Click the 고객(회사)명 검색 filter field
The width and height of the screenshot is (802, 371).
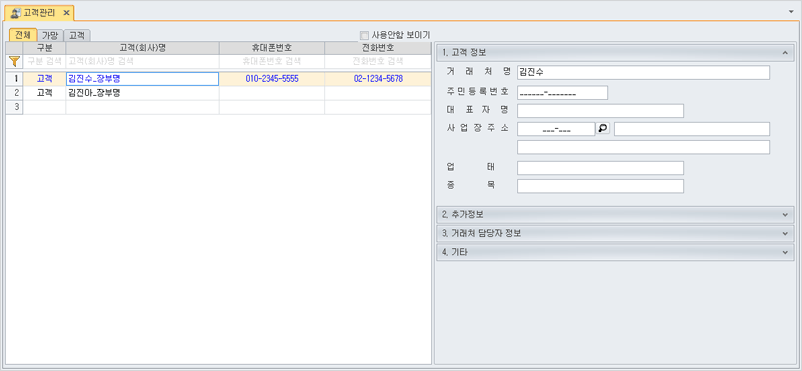click(x=143, y=62)
